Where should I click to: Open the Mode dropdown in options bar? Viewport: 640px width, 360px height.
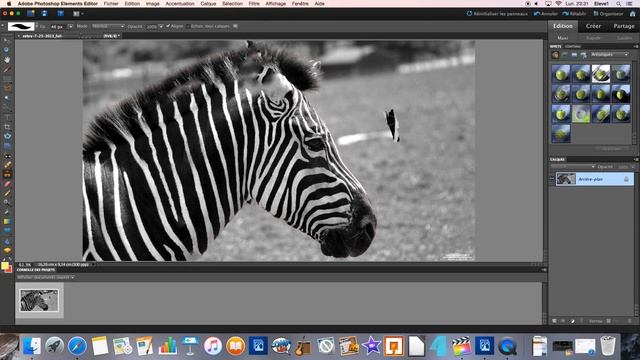coord(108,26)
